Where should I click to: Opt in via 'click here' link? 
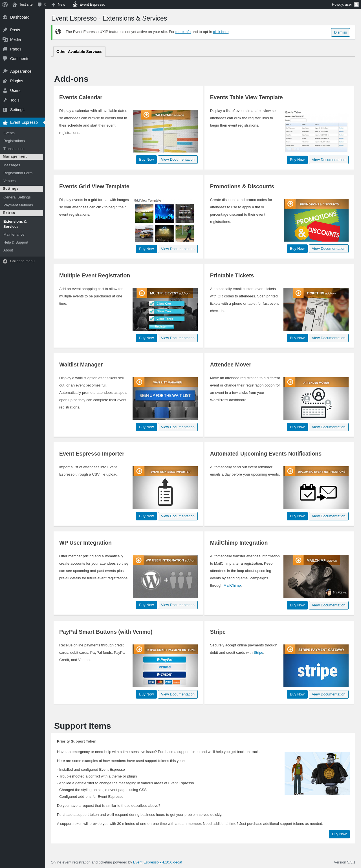(221, 32)
